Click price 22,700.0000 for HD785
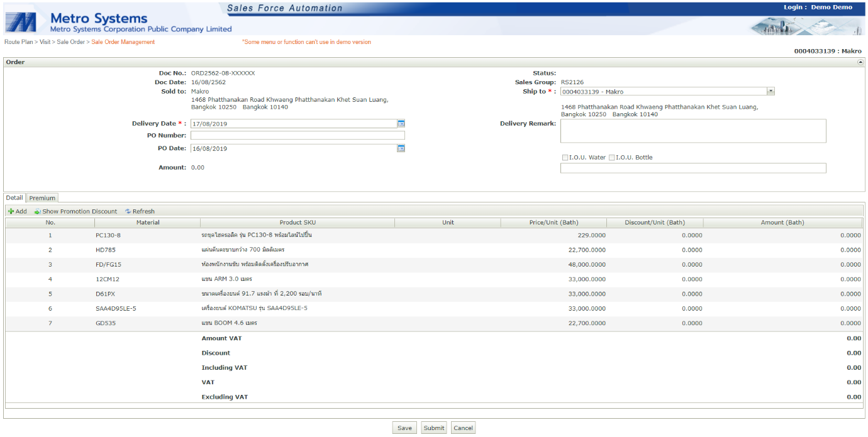Image resolution: width=868 pixels, height=437 pixels. pyautogui.click(x=587, y=250)
